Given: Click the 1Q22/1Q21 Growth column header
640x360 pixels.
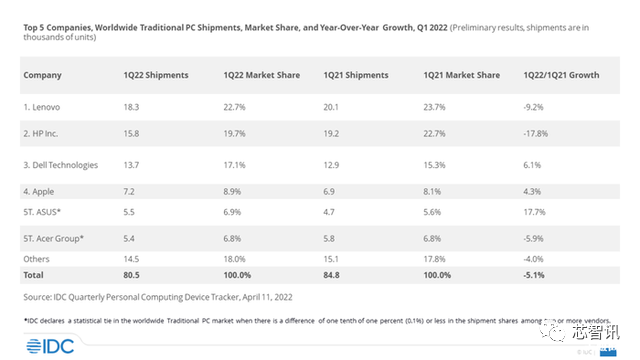Looking at the screenshot, I should click(x=562, y=75).
